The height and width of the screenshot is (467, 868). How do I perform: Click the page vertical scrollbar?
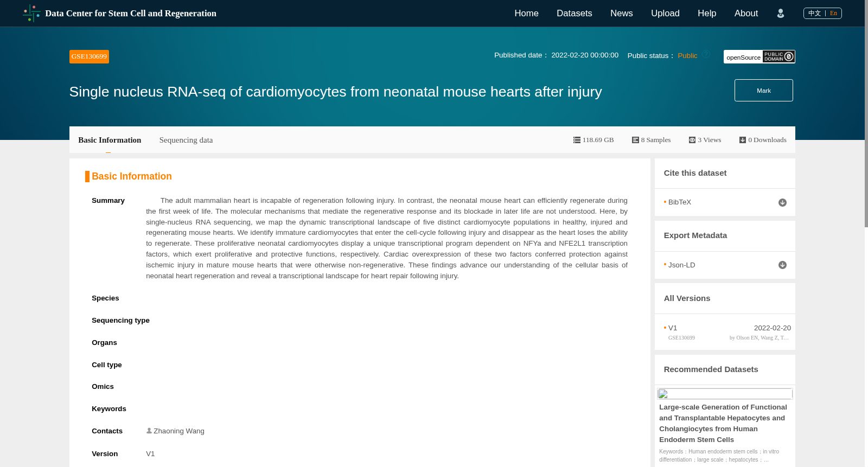(866, 113)
